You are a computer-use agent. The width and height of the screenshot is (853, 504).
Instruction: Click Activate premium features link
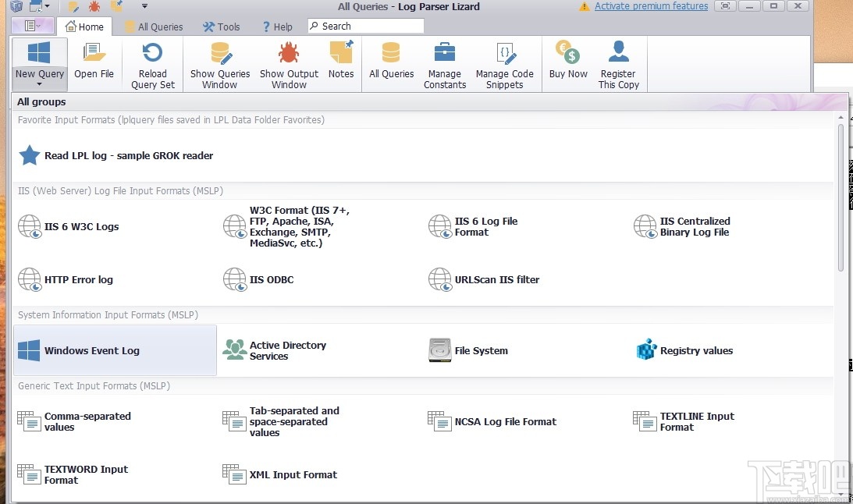(x=651, y=6)
